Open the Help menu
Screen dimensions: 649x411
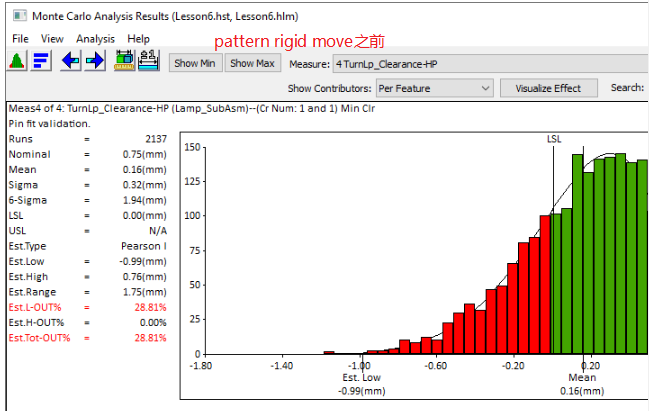(x=139, y=38)
